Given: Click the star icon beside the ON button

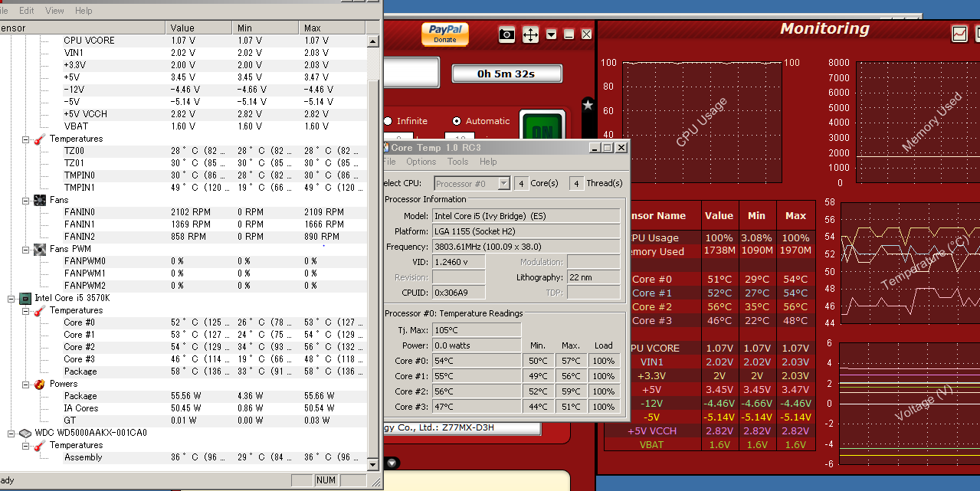Looking at the screenshot, I should [588, 104].
